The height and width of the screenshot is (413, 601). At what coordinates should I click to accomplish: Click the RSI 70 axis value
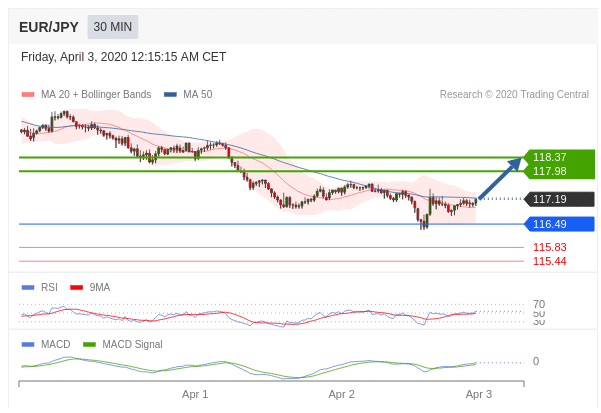(539, 304)
